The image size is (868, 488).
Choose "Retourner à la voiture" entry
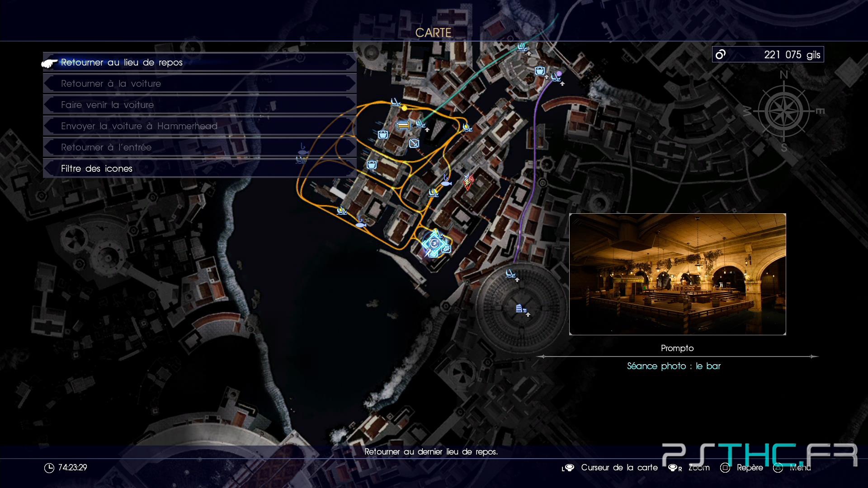tap(199, 84)
